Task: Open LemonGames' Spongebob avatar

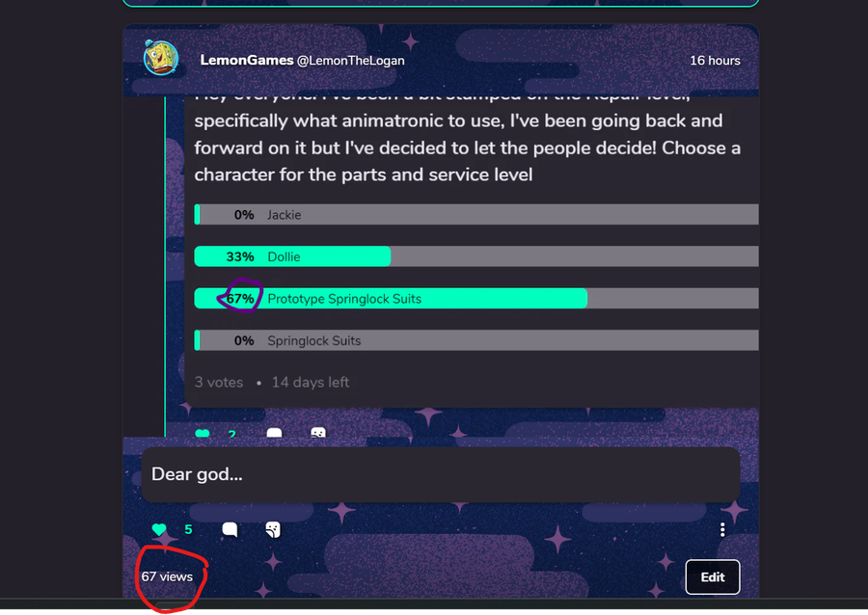Action: point(161,58)
